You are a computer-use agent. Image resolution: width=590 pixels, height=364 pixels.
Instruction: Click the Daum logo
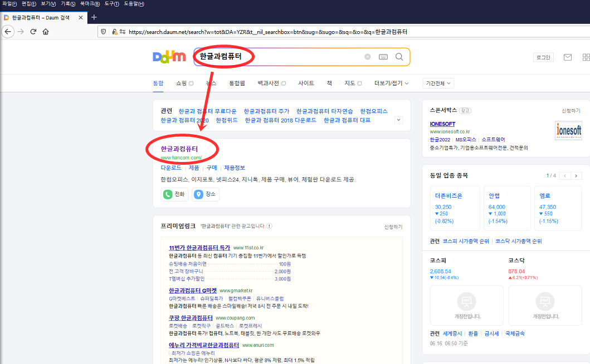(x=169, y=57)
